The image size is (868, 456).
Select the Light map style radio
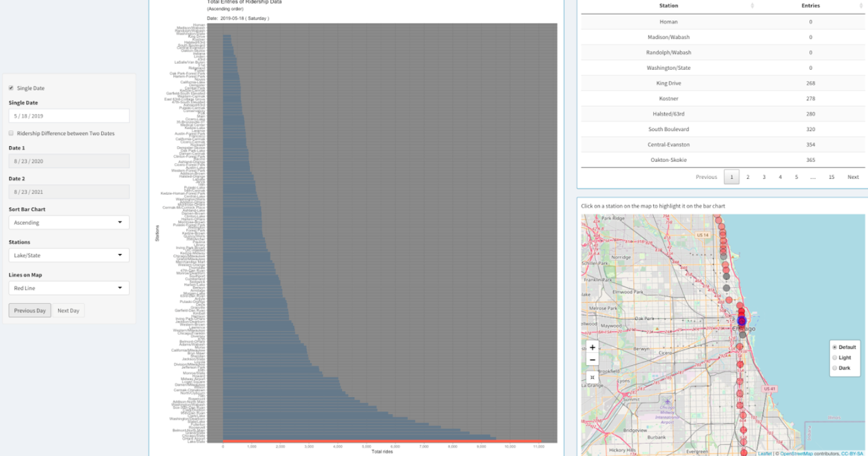[835, 357]
